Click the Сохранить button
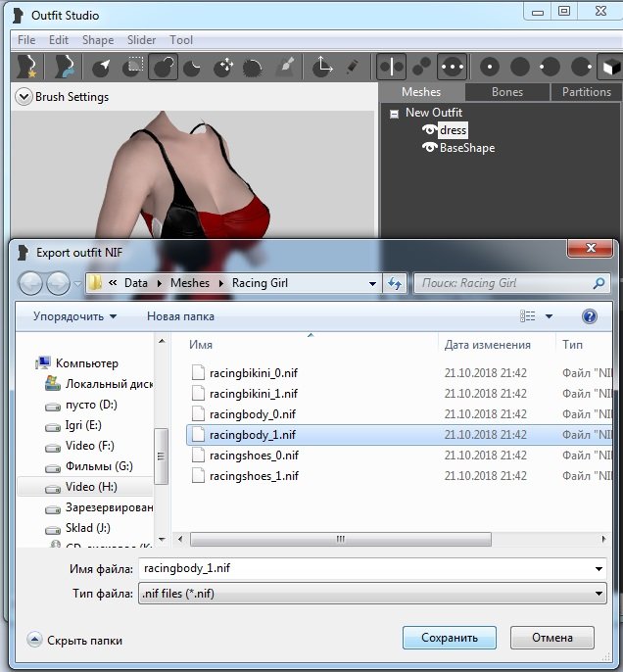Viewport: 623px width, 672px height. (450, 638)
